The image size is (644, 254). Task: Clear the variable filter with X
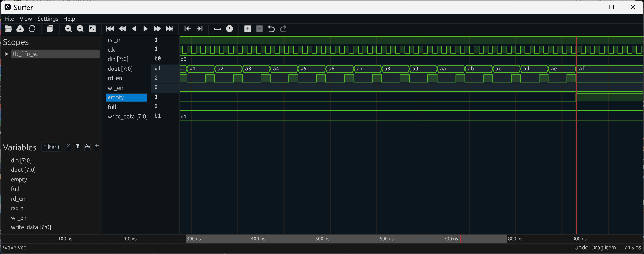pos(68,147)
